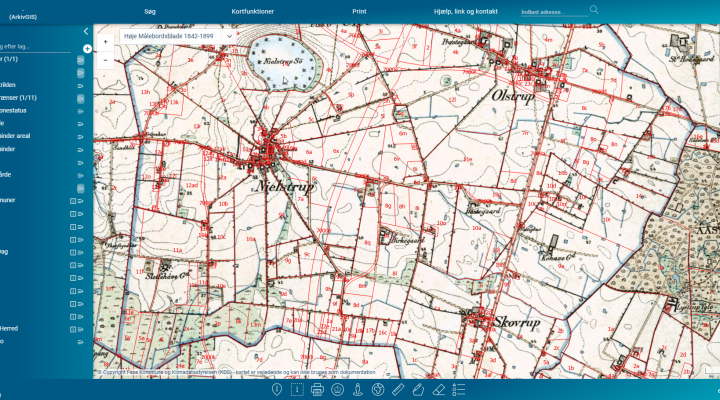The image size is (720, 400).
Task: Open the Hjælp, link og kontakt menu
Action: click(466, 11)
